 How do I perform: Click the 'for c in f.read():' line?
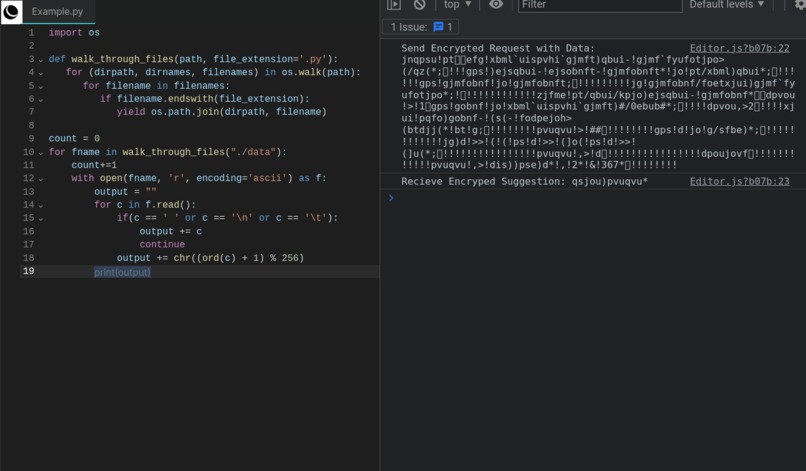coord(145,205)
